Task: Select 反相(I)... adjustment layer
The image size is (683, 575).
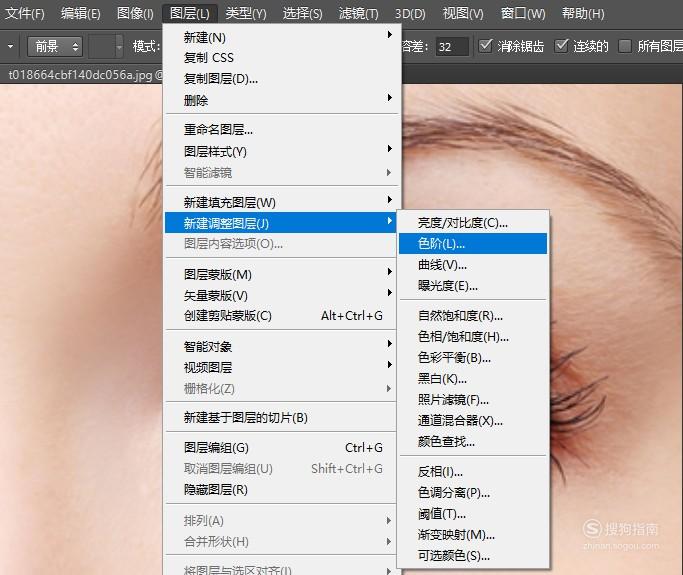Action: pyautogui.click(x=473, y=471)
